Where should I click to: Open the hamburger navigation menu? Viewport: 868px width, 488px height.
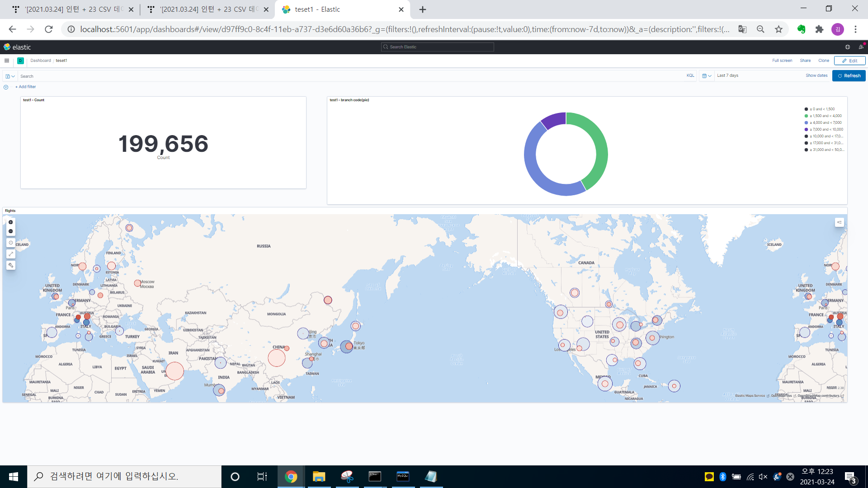tap(7, 61)
